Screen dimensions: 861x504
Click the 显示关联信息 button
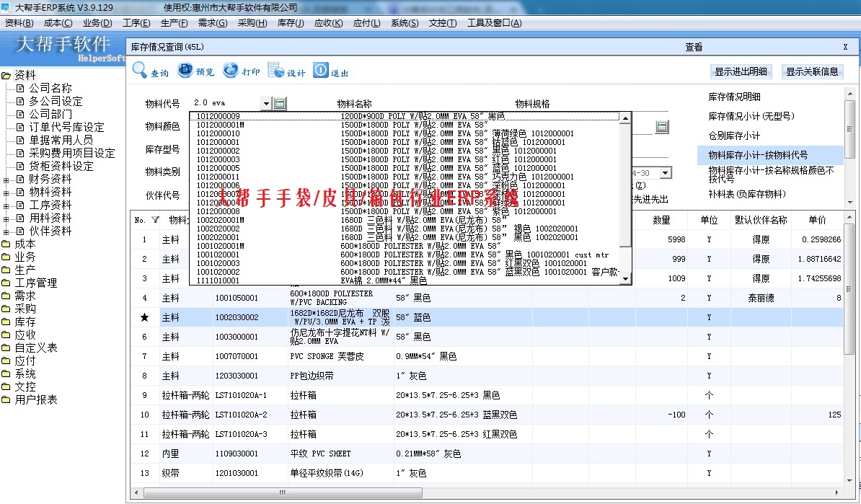click(x=812, y=71)
